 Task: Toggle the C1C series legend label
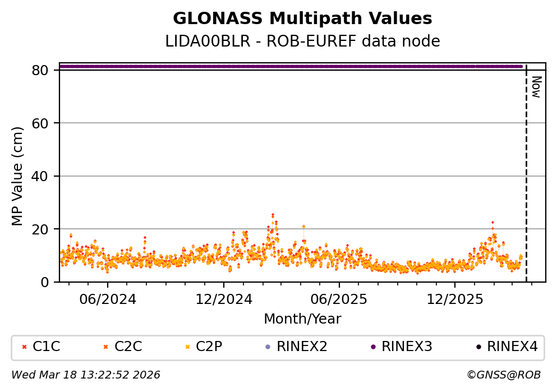coord(46,347)
